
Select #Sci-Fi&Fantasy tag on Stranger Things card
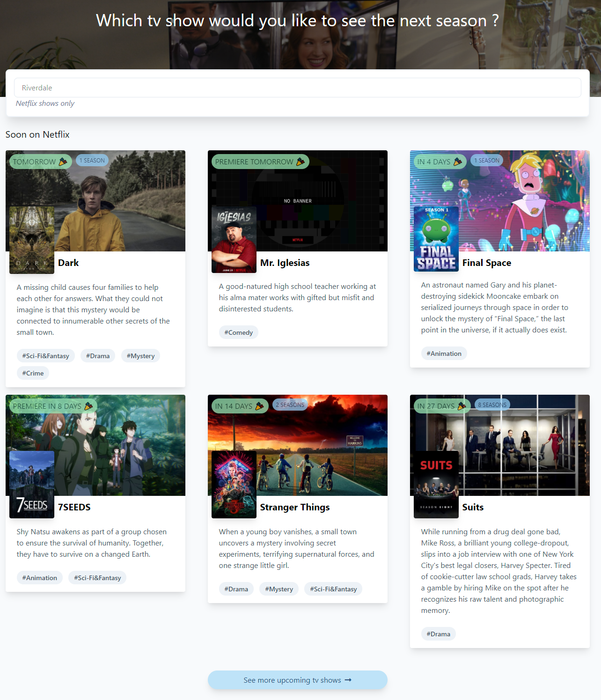coord(333,589)
